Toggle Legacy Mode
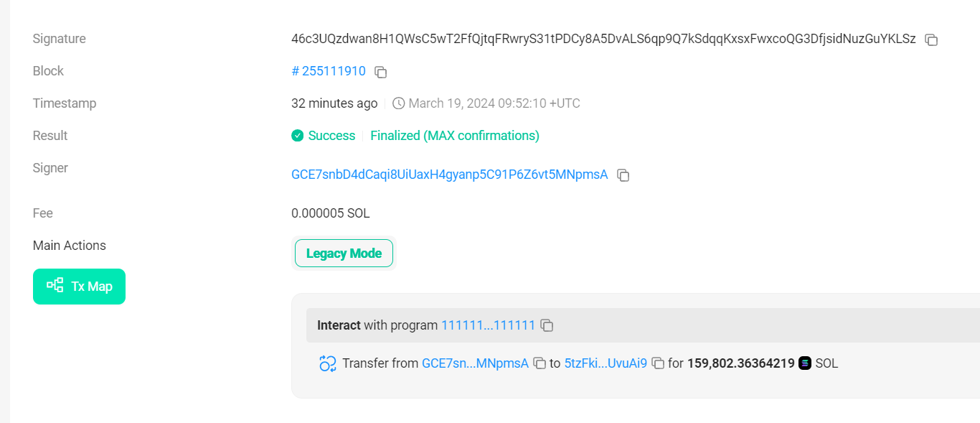The image size is (980, 423). (344, 254)
